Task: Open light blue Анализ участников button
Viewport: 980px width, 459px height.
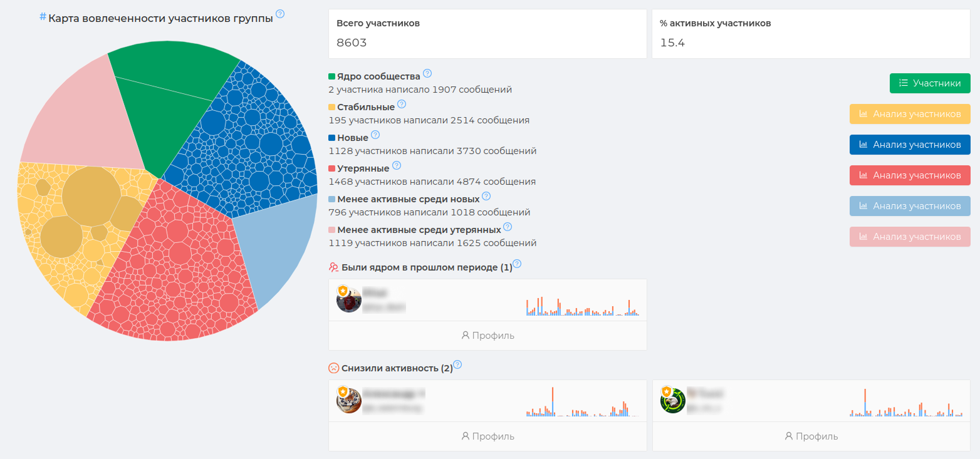Action: tap(910, 206)
